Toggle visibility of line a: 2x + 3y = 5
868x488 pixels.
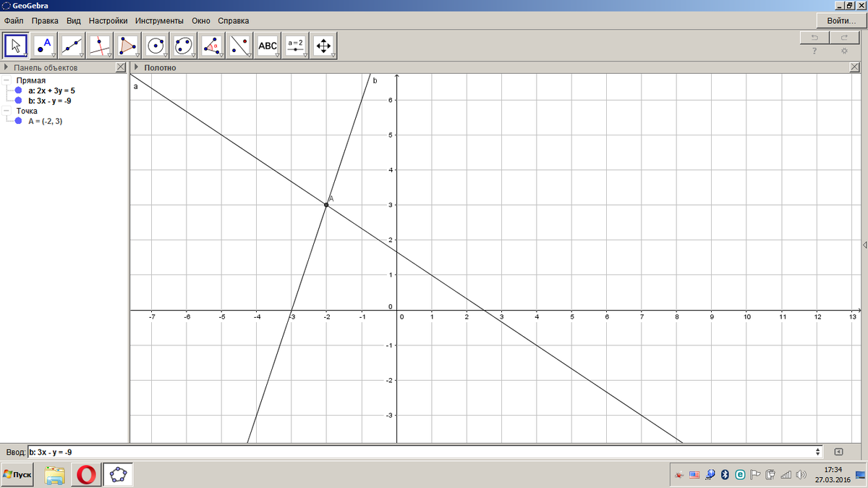(19, 91)
